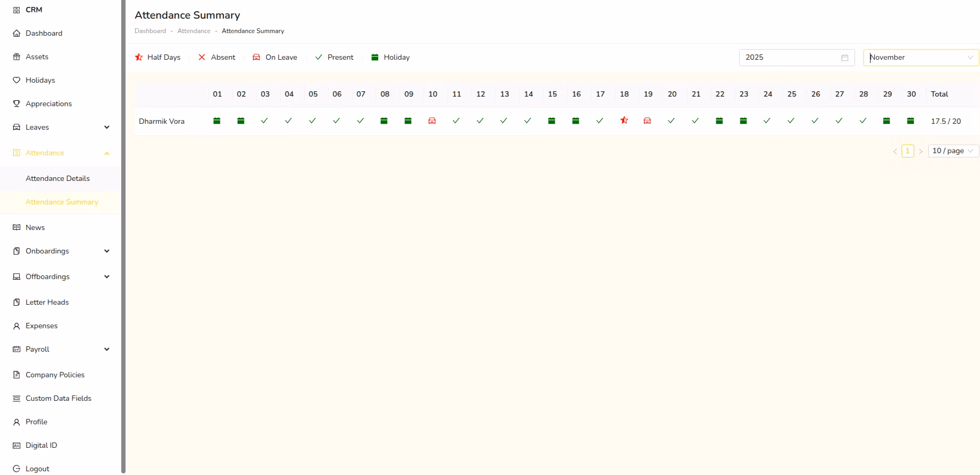Click the calendar icon in the year field

tap(845, 58)
